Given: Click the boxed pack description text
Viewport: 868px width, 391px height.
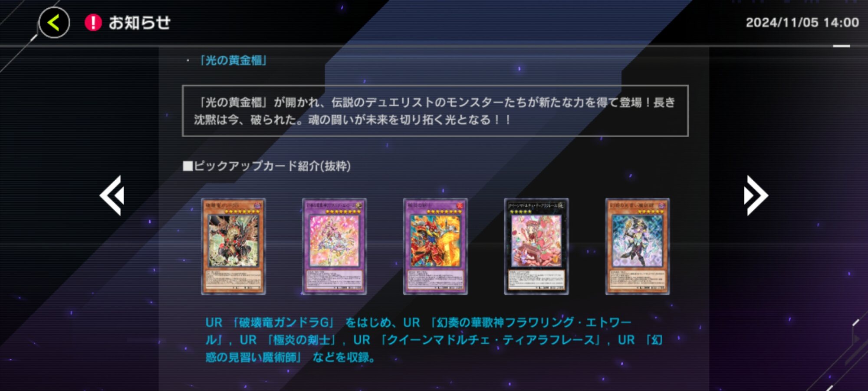Looking at the screenshot, I should [x=435, y=111].
